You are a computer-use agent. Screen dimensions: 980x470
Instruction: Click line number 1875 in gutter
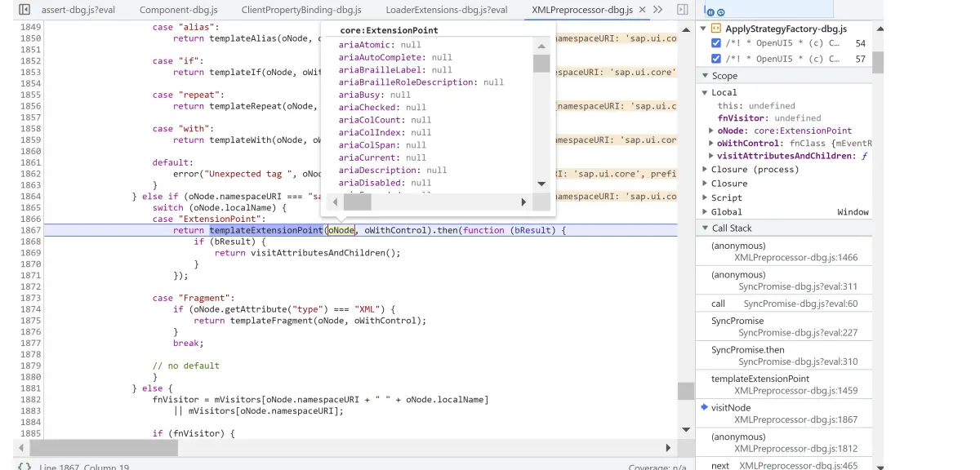coord(30,321)
